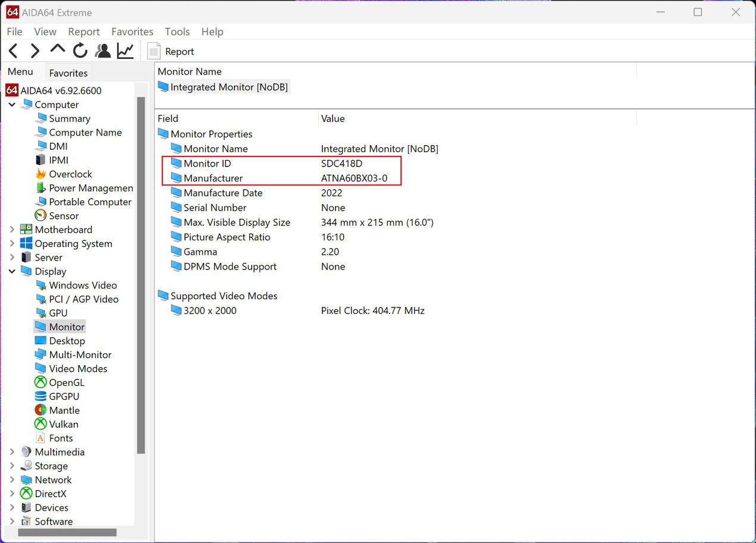Image resolution: width=756 pixels, height=543 pixels.
Task: Open the Tools menu
Action: point(177,32)
